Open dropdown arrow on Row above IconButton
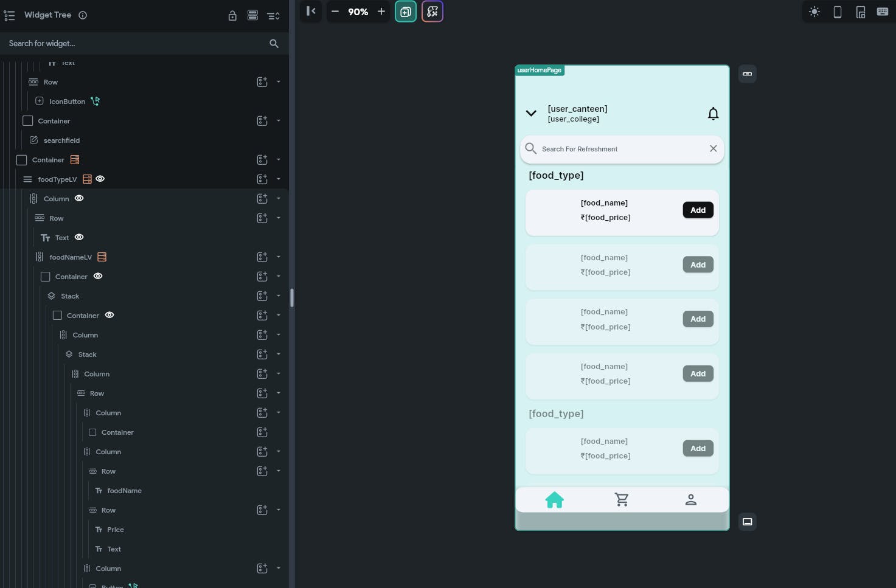 pos(279,81)
